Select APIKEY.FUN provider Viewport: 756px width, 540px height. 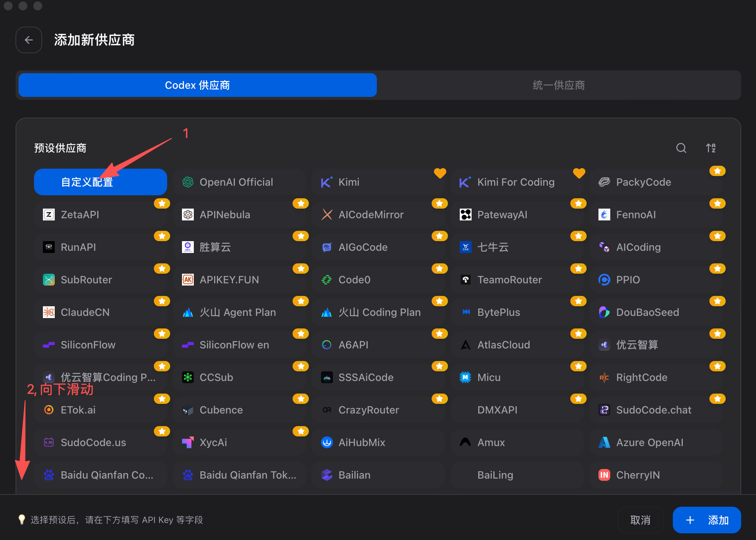pyautogui.click(x=239, y=280)
